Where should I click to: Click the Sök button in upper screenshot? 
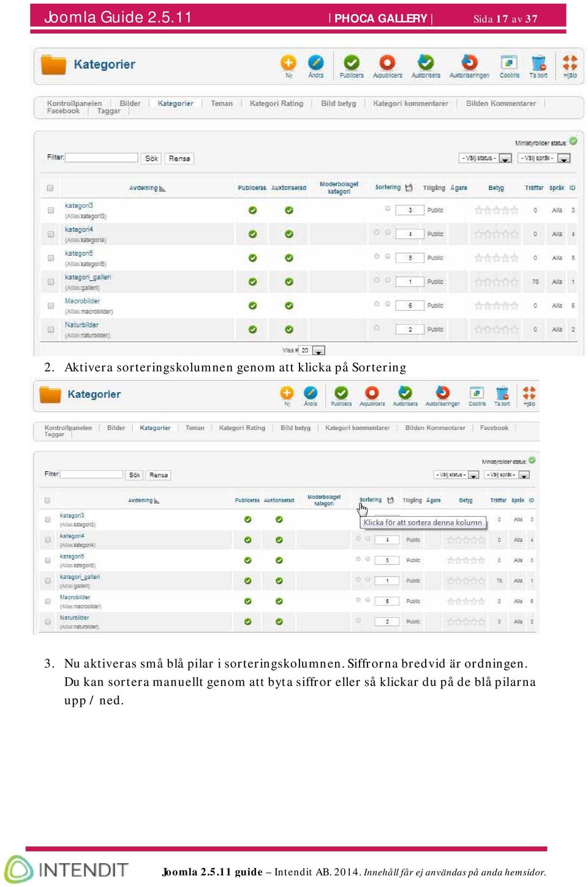(151, 158)
